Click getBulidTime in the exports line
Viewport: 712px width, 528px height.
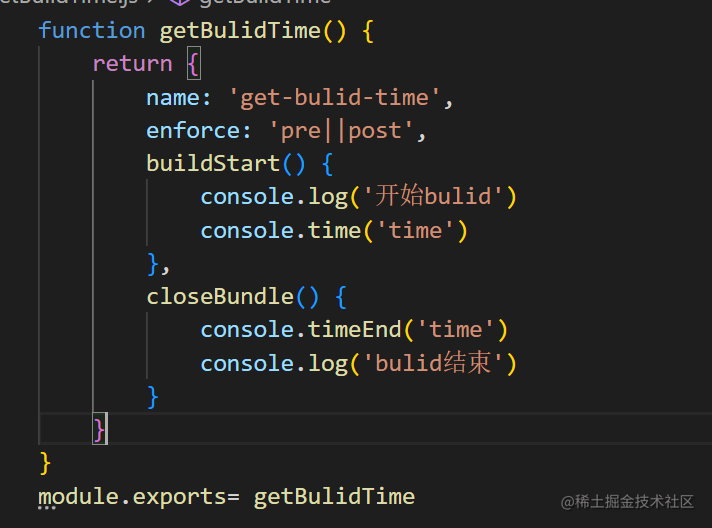334,497
